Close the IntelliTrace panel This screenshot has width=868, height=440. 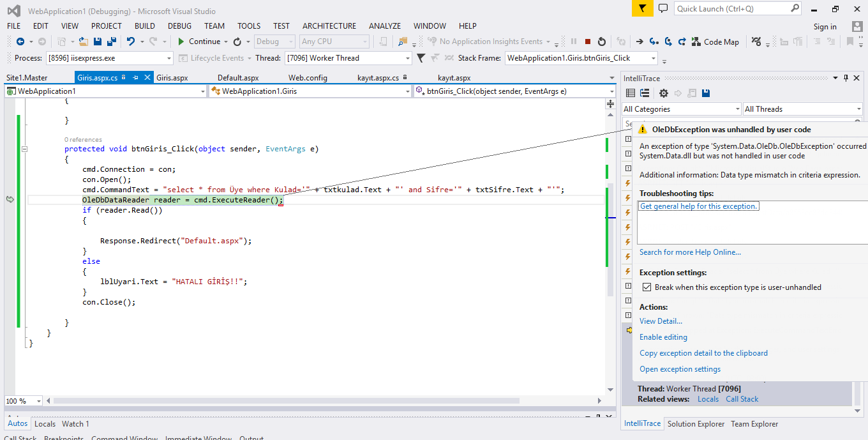coord(858,78)
